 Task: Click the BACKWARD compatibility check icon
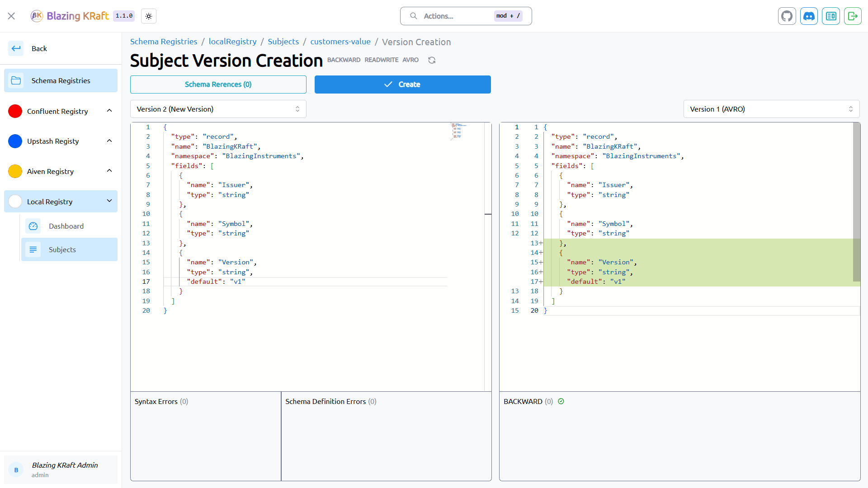tap(561, 401)
